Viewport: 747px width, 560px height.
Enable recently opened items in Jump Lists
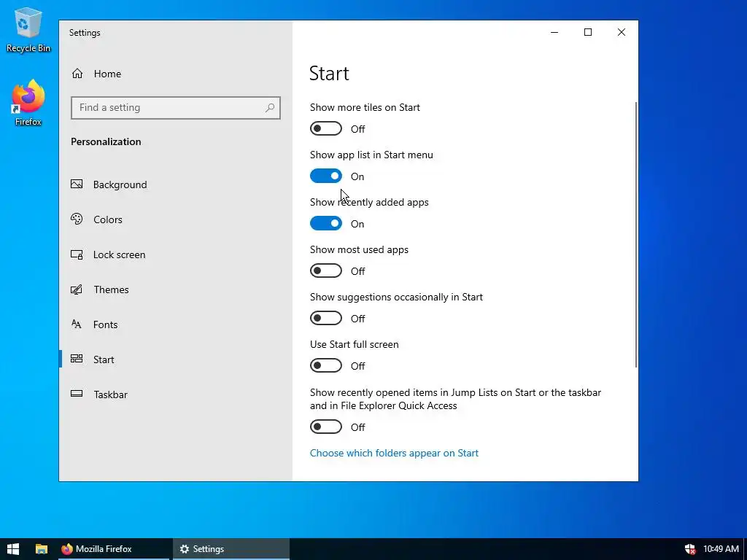(326, 427)
